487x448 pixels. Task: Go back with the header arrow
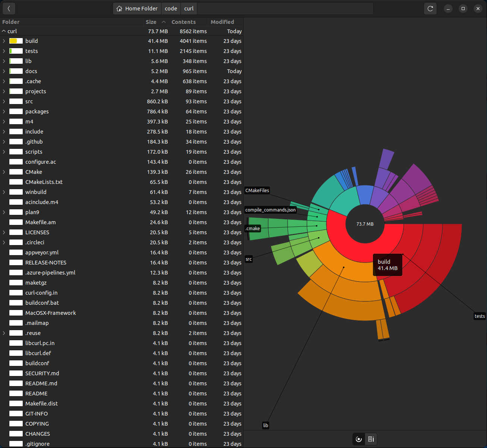click(x=9, y=9)
